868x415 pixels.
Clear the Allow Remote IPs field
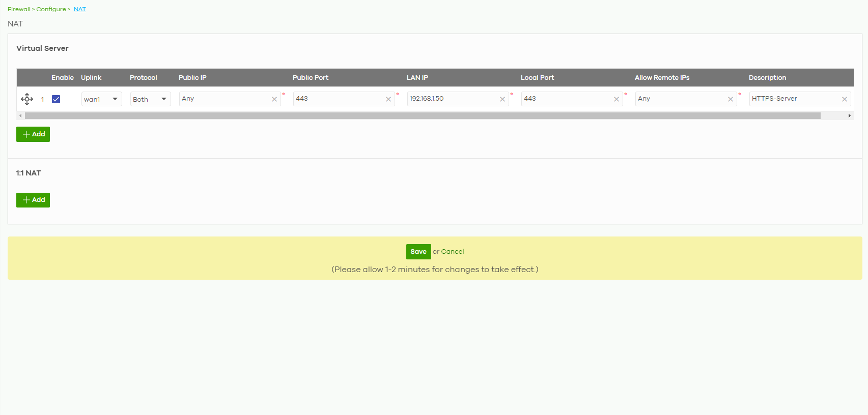click(x=731, y=99)
